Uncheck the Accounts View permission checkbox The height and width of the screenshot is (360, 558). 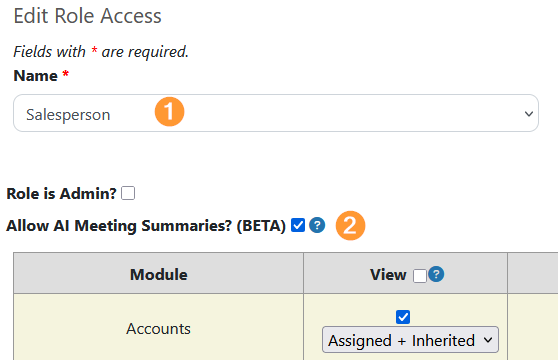point(403,317)
